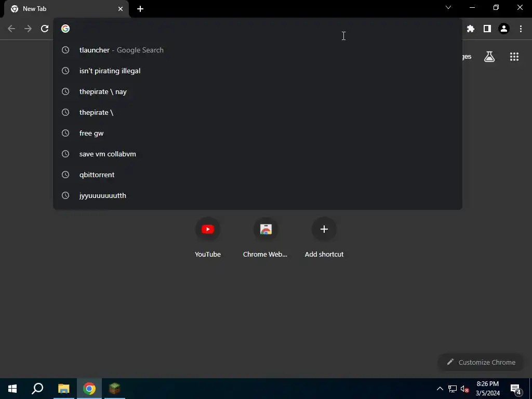Click the clock icon beside free gw
This screenshot has height=399, width=532.
point(65,133)
